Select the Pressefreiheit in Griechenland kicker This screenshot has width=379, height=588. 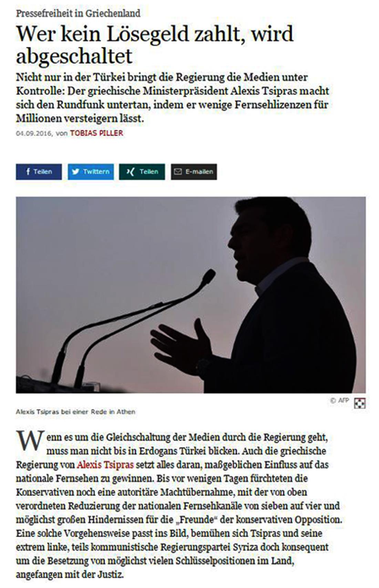coord(78,13)
